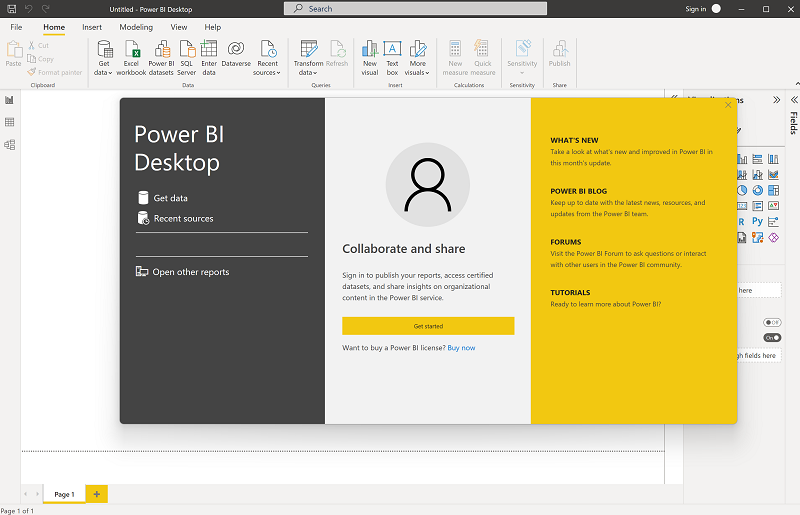Select the Page 1 tab

[64, 494]
